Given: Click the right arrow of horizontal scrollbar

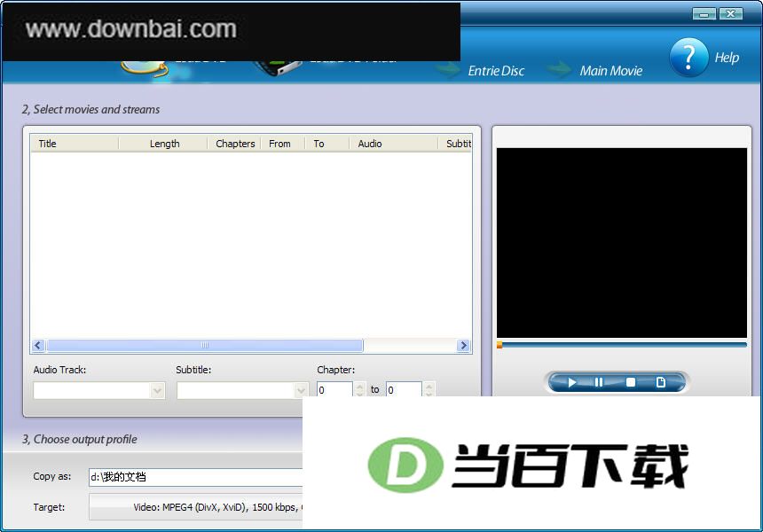Looking at the screenshot, I should click(x=464, y=345).
